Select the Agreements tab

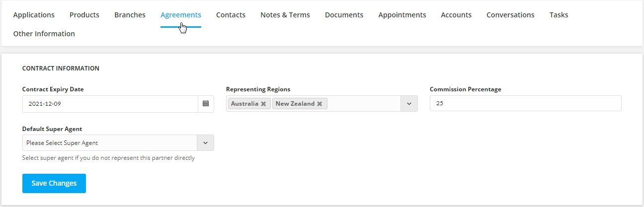[181, 15]
